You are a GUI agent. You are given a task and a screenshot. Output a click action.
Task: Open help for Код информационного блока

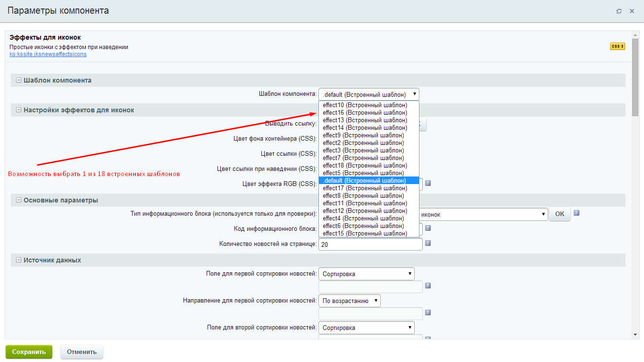pos(428,228)
